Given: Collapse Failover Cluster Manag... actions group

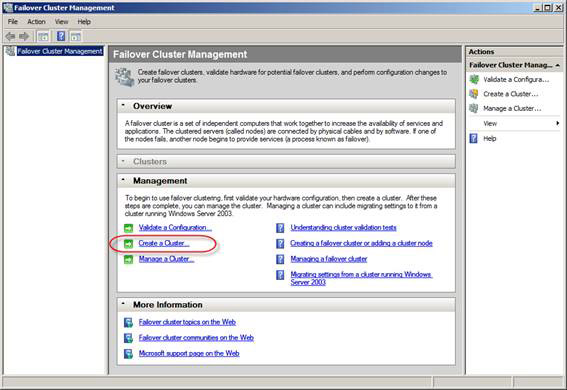Looking at the screenshot, I should (558, 65).
